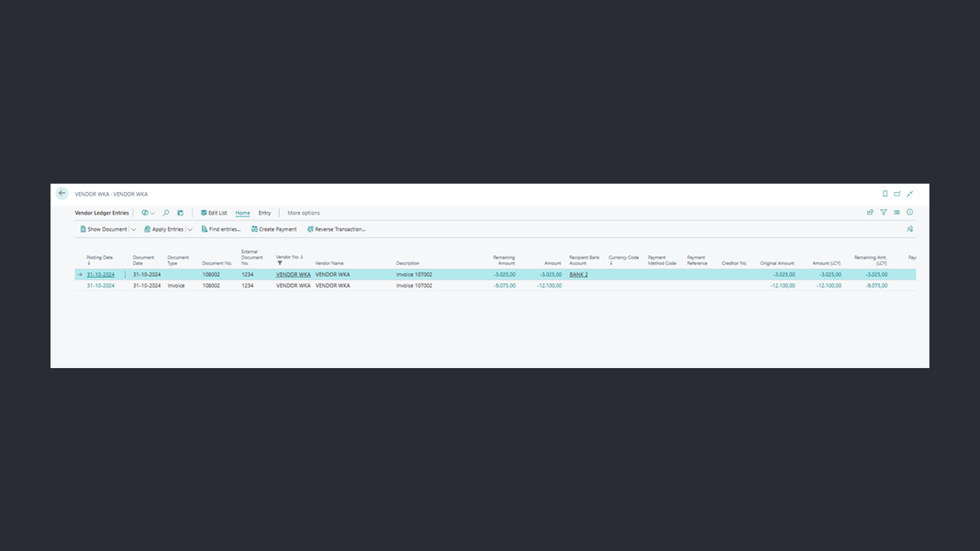Click the back arrow button
Viewport: 980px width, 551px height.
[62, 194]
